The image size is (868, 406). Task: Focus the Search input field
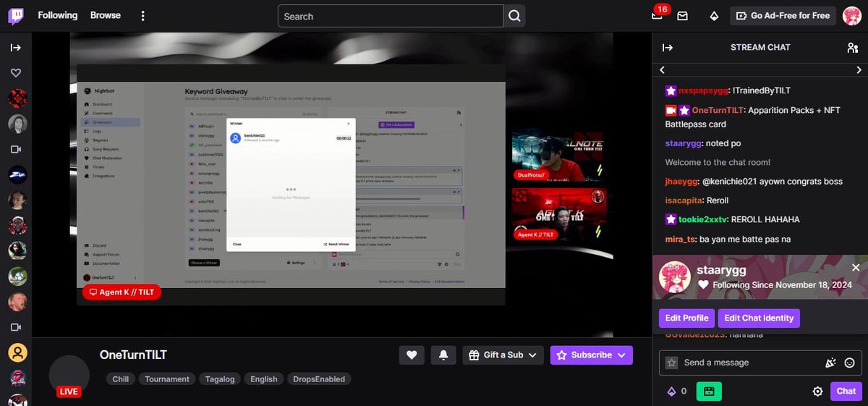391,16
